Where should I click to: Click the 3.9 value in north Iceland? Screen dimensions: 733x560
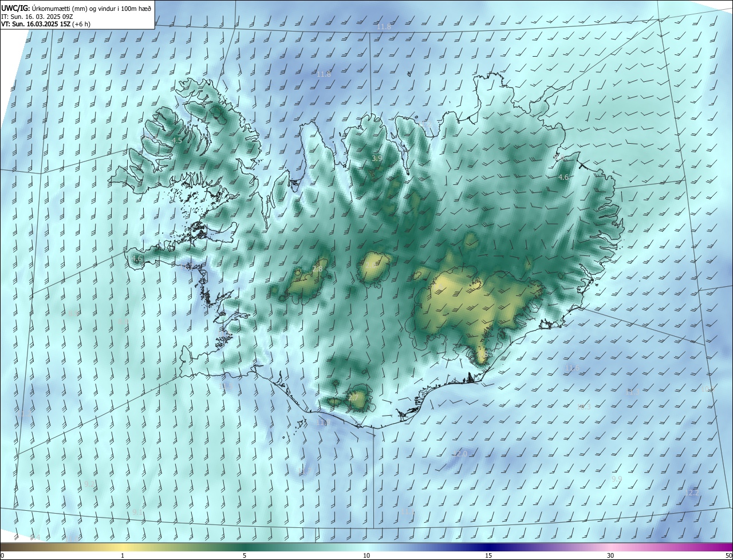pyautogui.click(x=376, y=158)
